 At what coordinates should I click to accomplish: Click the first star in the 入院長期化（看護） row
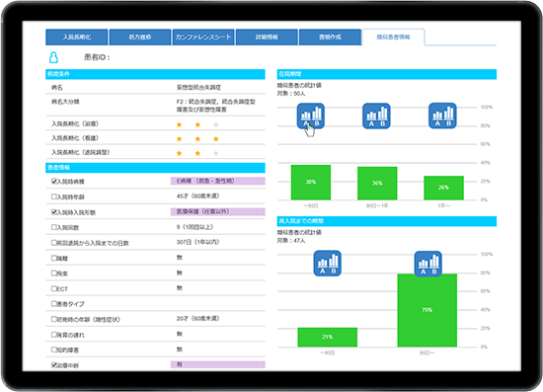click(179, 139)
